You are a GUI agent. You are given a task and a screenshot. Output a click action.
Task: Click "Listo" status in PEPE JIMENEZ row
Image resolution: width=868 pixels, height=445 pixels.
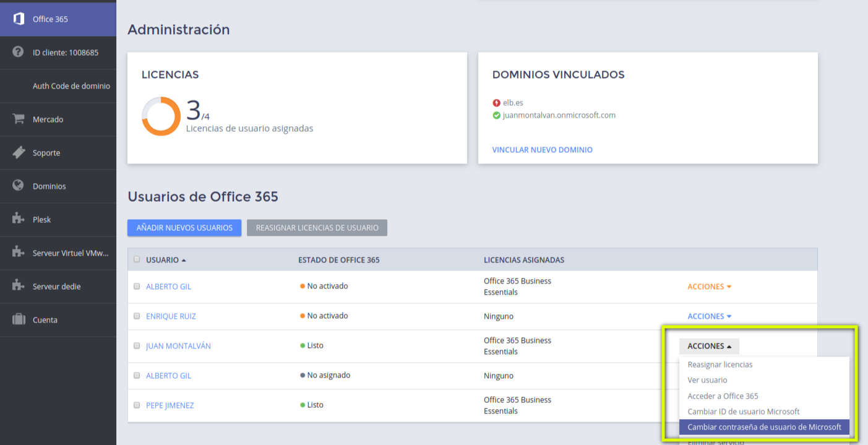tap(316, 405)
